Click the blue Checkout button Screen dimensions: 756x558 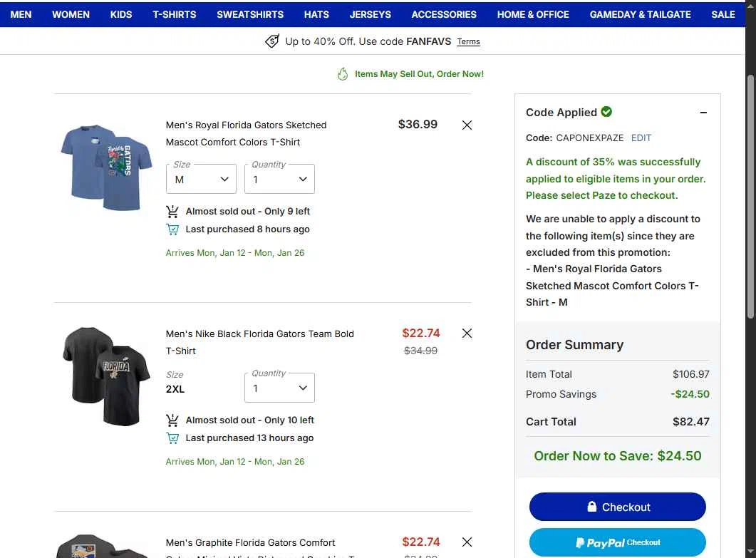click(618, 507)
